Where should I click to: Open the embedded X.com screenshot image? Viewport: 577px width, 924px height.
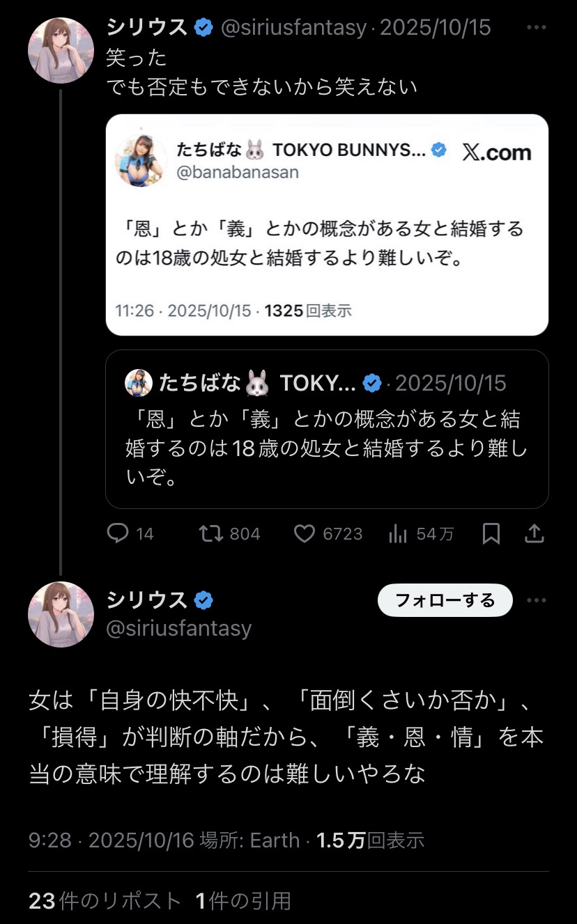[326, 224]
